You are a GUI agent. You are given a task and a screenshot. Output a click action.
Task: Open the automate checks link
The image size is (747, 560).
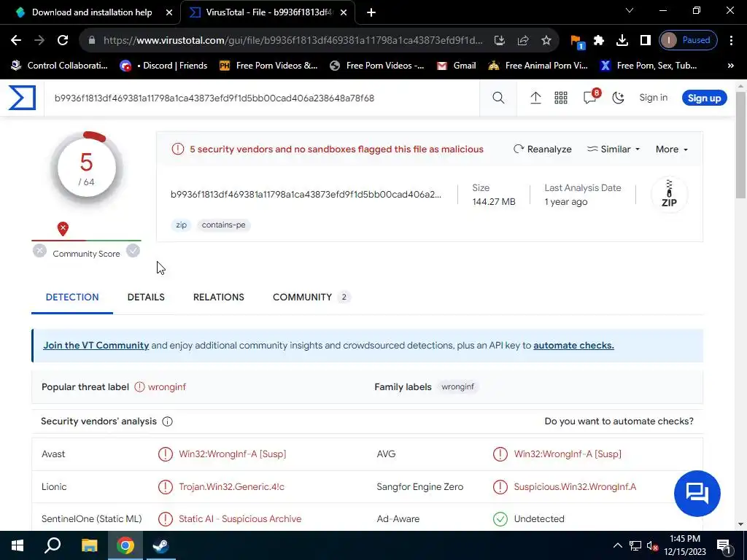573,345
